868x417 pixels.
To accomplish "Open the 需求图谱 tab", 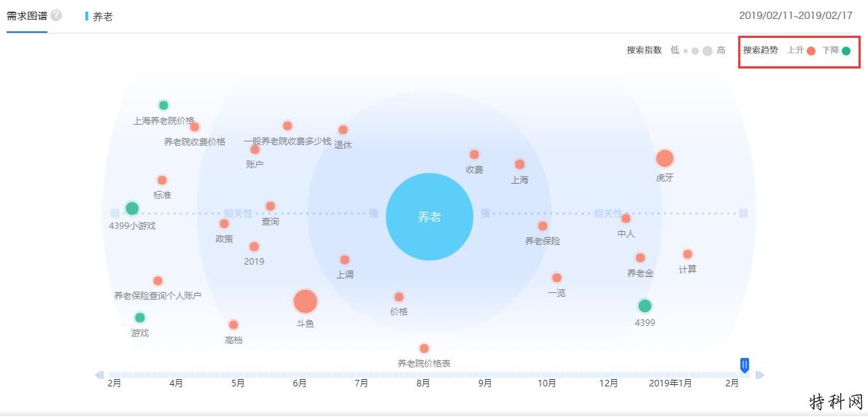I will [26, 15].
